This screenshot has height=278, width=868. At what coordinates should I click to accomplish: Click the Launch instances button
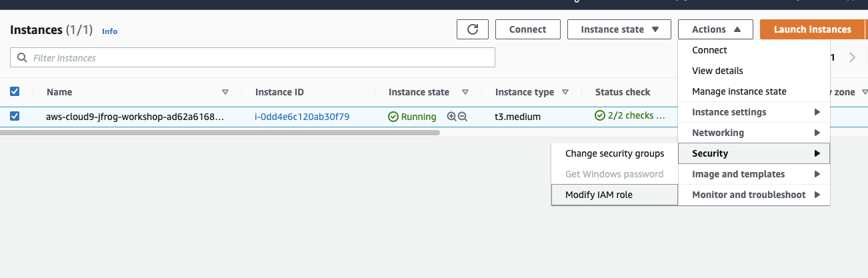click(811, 29)
